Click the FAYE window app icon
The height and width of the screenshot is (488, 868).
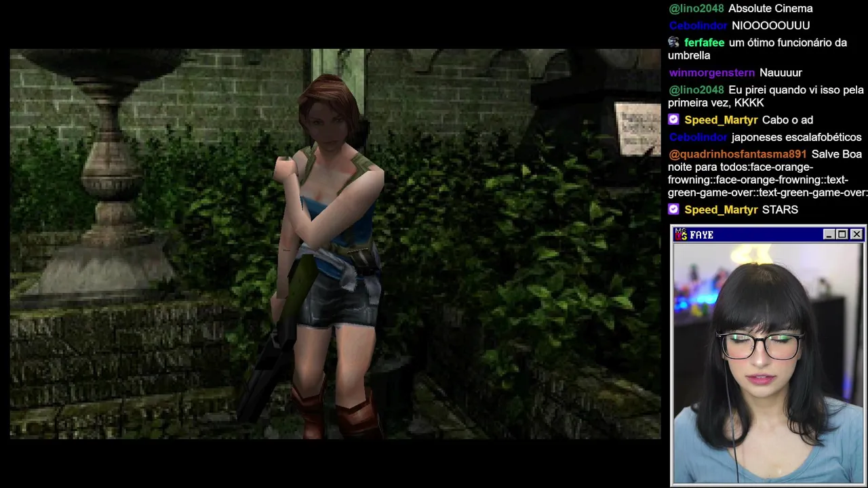coord(681,235)
